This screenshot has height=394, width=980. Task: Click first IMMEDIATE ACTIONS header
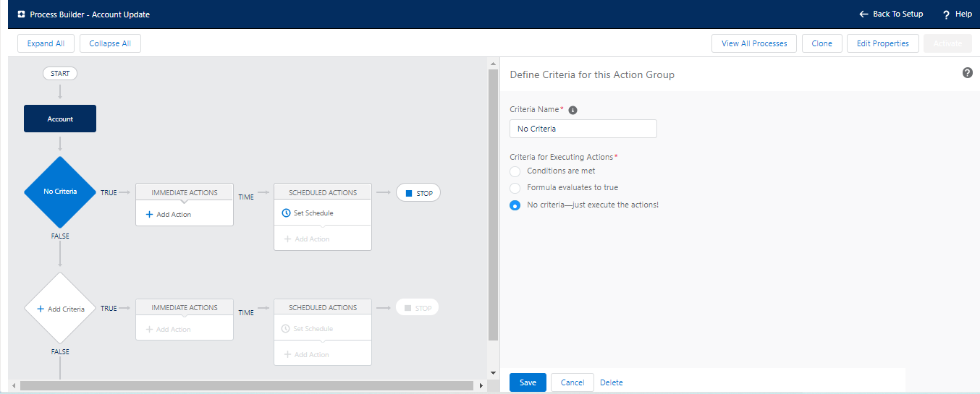pyautogui.click(x=185, y=192)
